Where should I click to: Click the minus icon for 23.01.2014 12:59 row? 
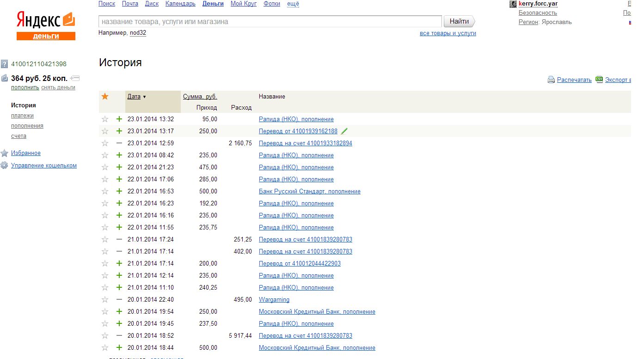pos(119,143)
